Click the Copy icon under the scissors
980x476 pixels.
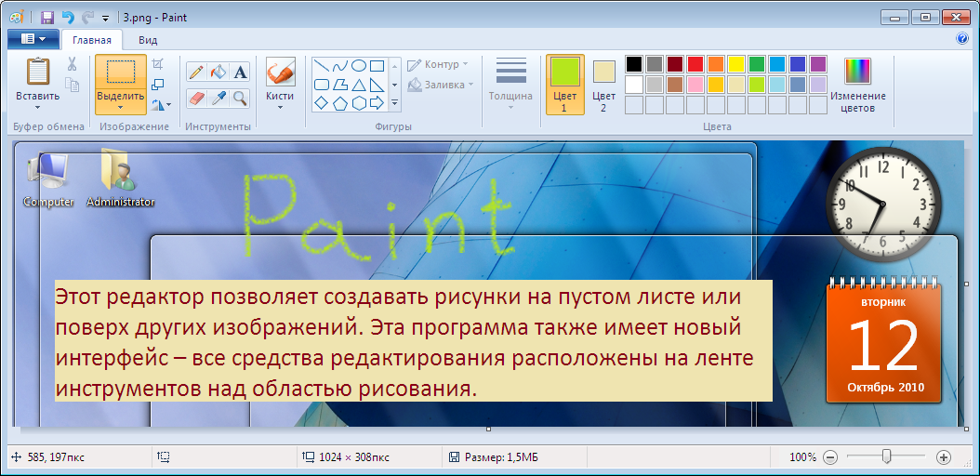(x=72, y=85)
